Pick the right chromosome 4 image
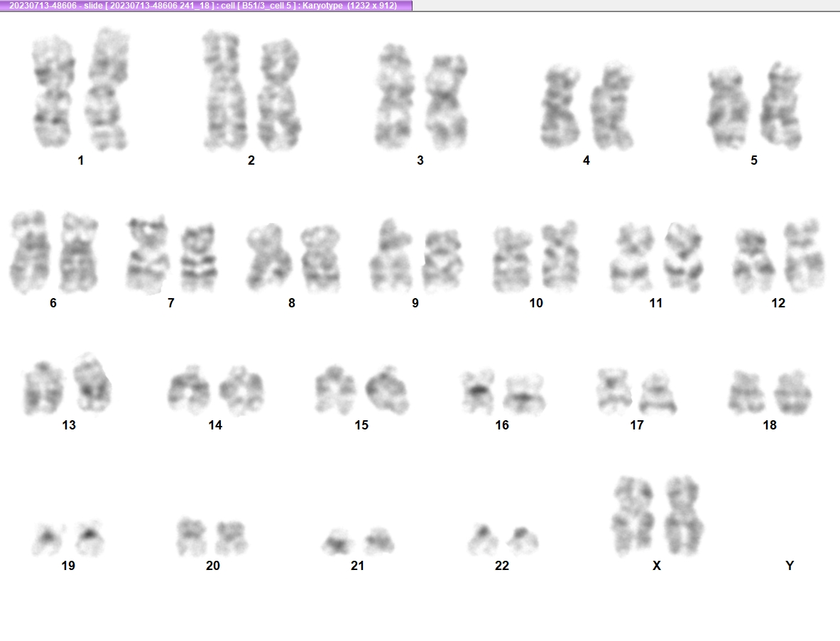Screen dimensions: 840x641 tap(612, 106)
